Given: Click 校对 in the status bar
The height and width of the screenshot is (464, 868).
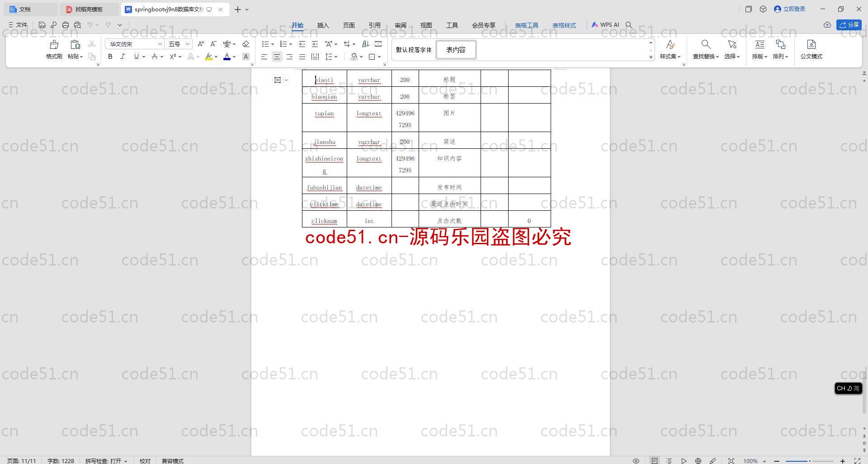Looking at the screenshot, I should coord(145,461).
